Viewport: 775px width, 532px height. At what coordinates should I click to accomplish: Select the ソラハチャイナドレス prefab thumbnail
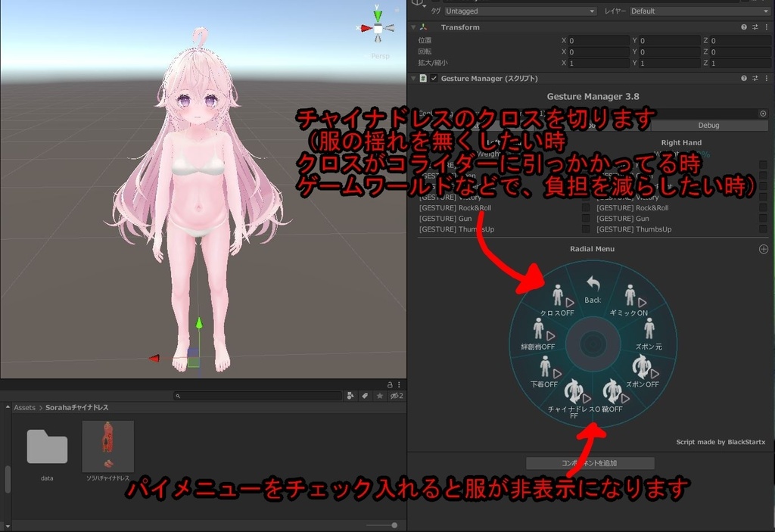point(107,446)
